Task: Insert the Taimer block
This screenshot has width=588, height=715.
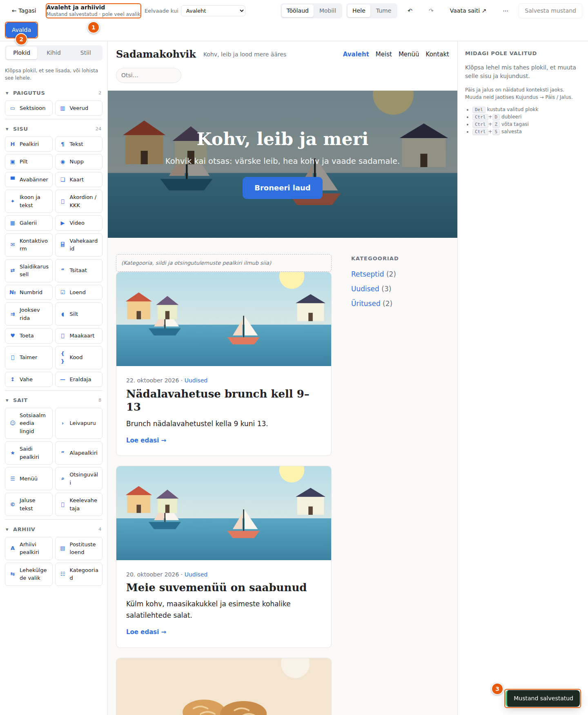Action: [29, 357]
